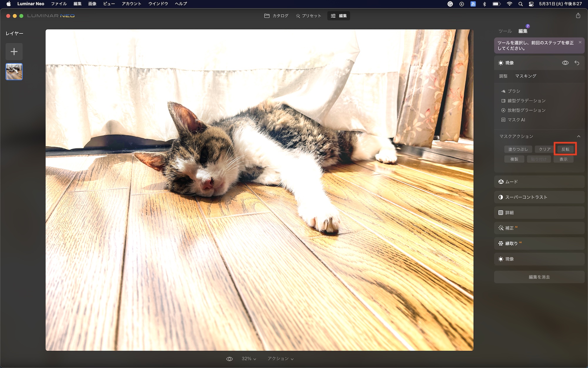The image size is (588, 368).
Task: Select the ブラシ brush mask tool
Action: (513, 91)
